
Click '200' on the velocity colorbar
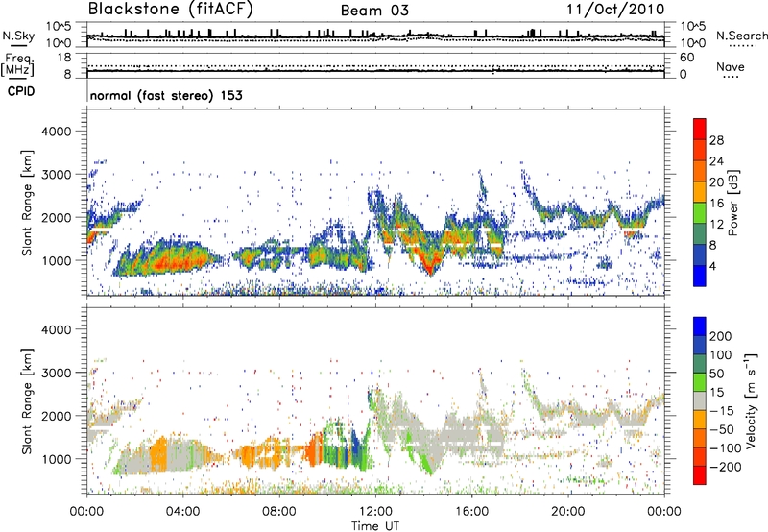[720, 336]
